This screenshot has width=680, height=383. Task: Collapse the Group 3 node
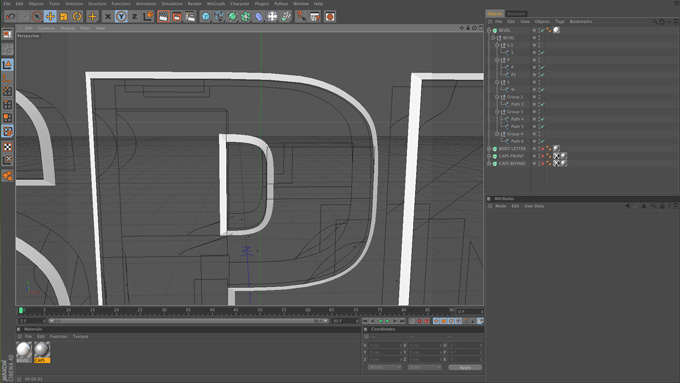497,111
